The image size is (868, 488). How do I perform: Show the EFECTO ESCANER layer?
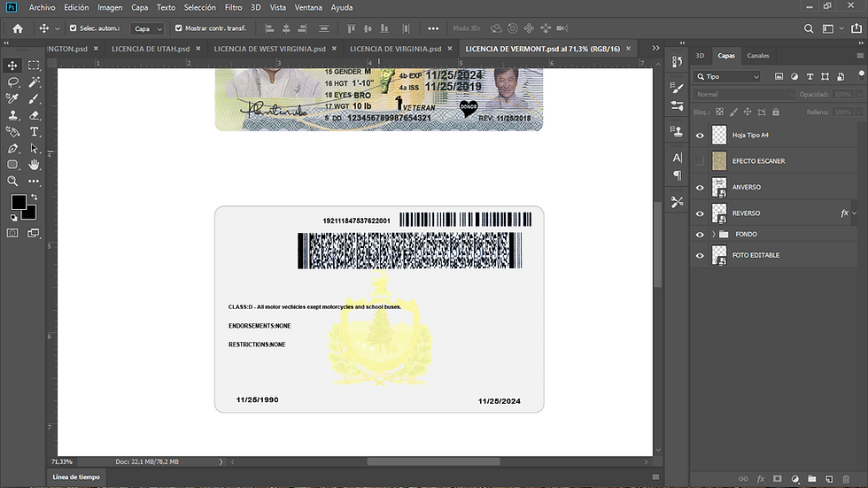click(700, 161)
